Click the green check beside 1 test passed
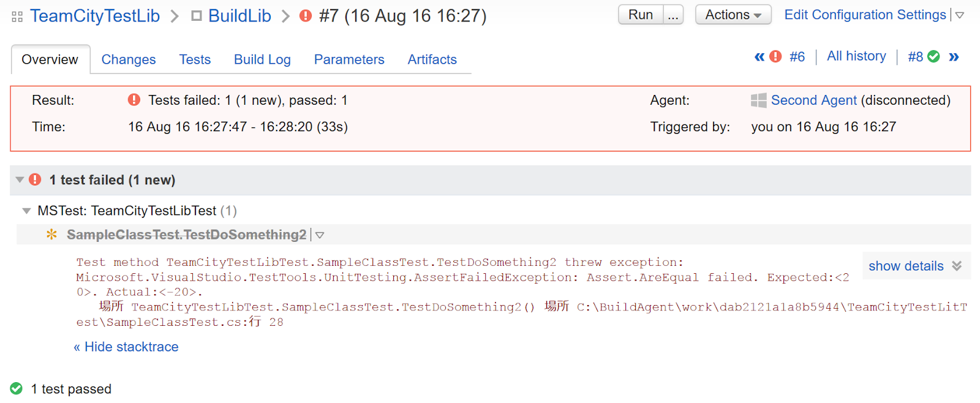The height and width of the screenshot is (403, 980). 17,389
